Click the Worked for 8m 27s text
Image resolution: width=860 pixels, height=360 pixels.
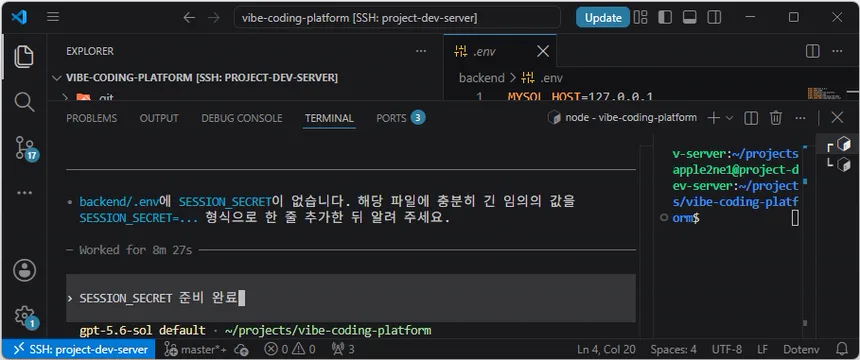point(135,250)
